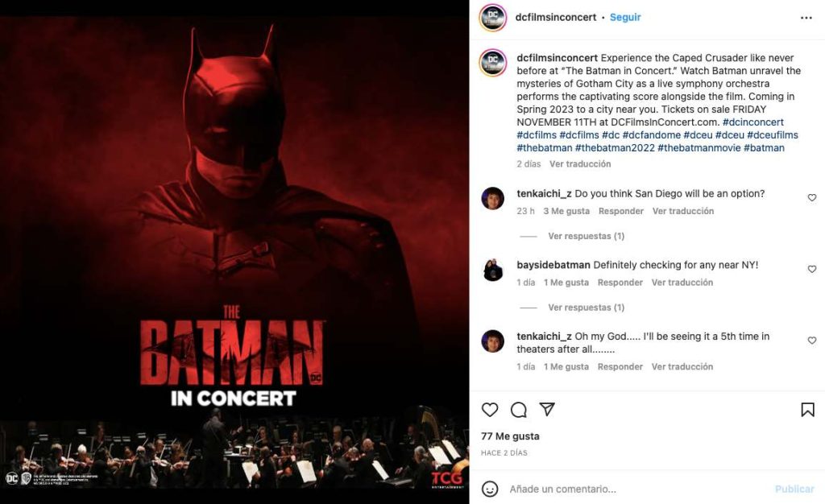
Task: Save the post using the bookmark icon
Action: [x=807, y=411]
